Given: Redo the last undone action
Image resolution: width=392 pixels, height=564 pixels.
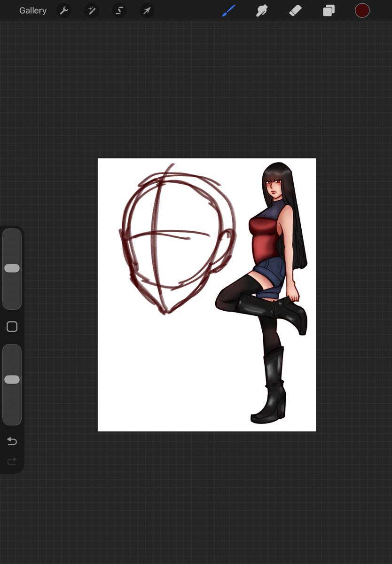Looking at the screenshot, I should [12, 462].
